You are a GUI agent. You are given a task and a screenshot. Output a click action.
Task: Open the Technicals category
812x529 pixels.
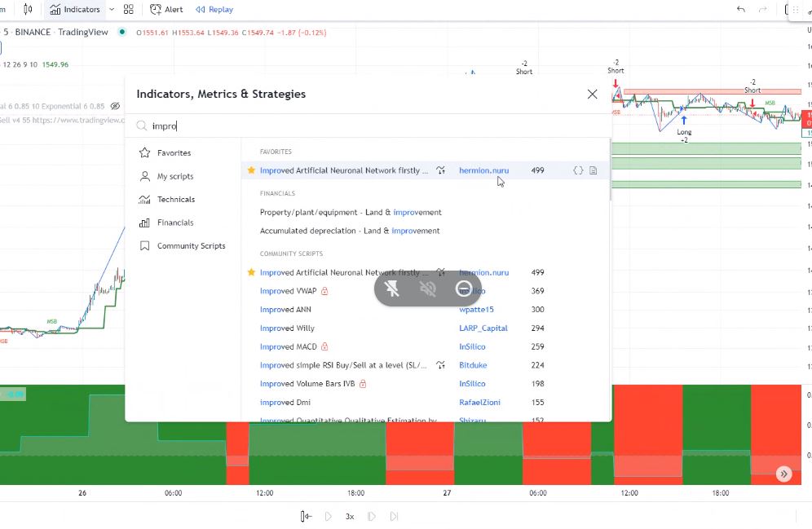(x=175, y=200)
